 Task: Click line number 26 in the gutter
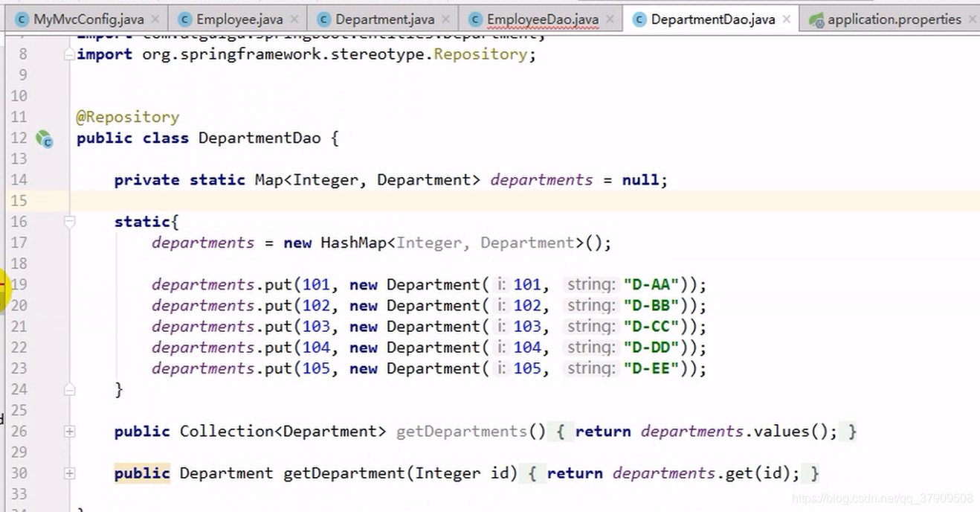(x=19, y=431)
